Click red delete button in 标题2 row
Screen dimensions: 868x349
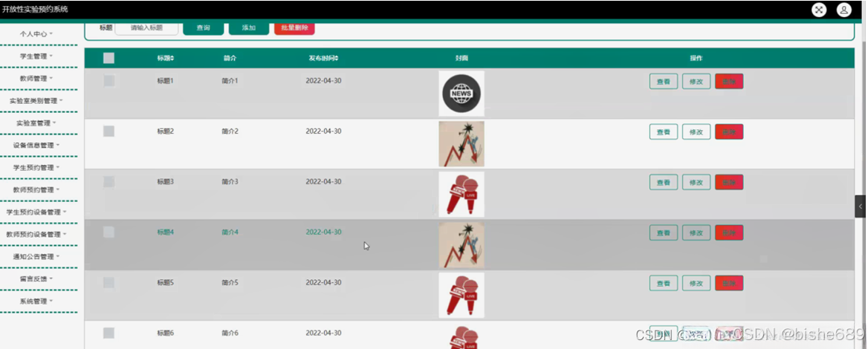click(729, 131)
